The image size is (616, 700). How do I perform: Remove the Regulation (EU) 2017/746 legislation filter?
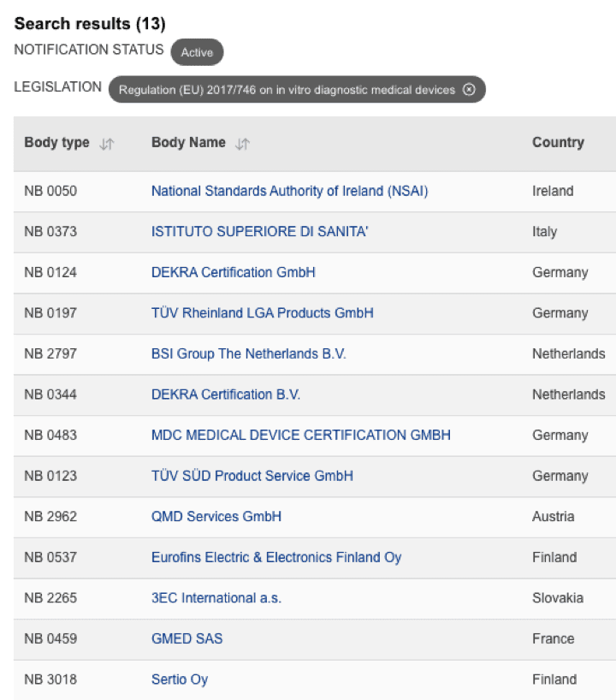(468, 90)
